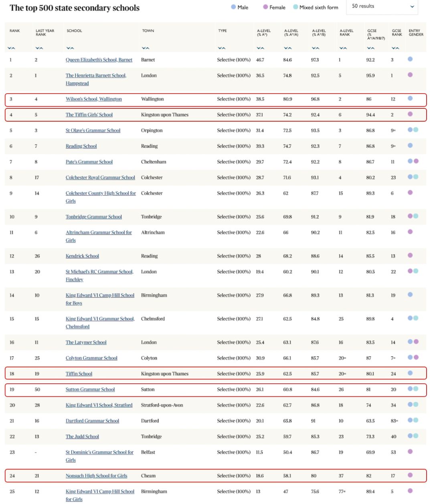
Task: Click sort arrows under A-Level Rank
Action: tap(343, 48)
